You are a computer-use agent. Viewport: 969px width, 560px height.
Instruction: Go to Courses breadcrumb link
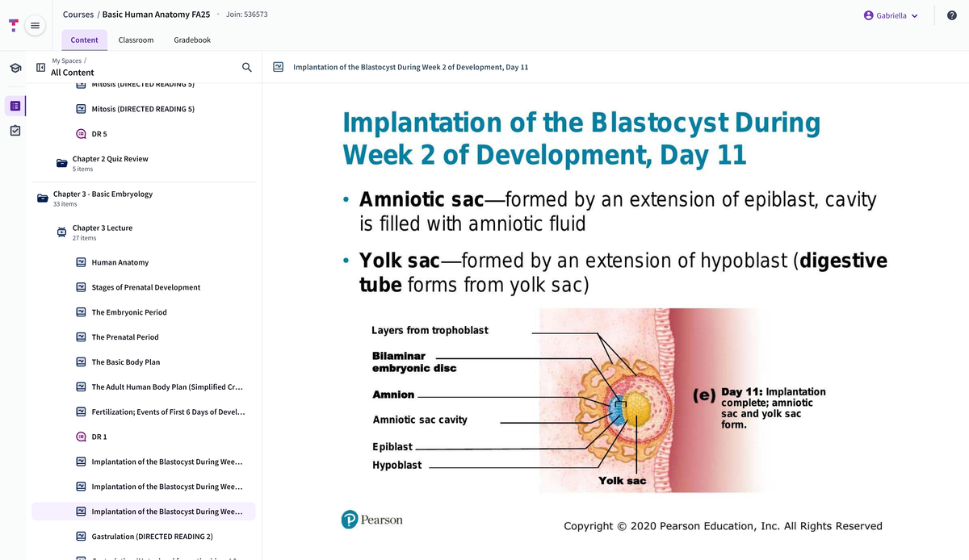pos(78,15)
